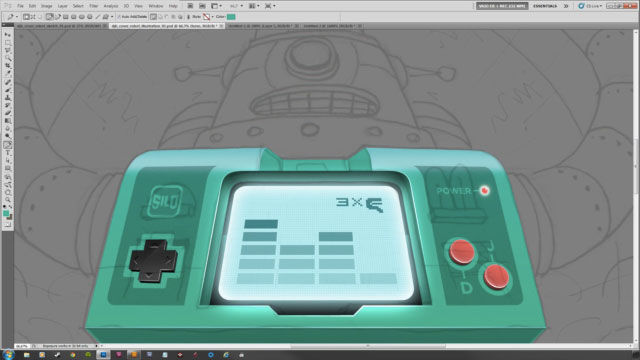Click the Windows Start button
This screenshot has width=640, height=360.
[8, 355]
